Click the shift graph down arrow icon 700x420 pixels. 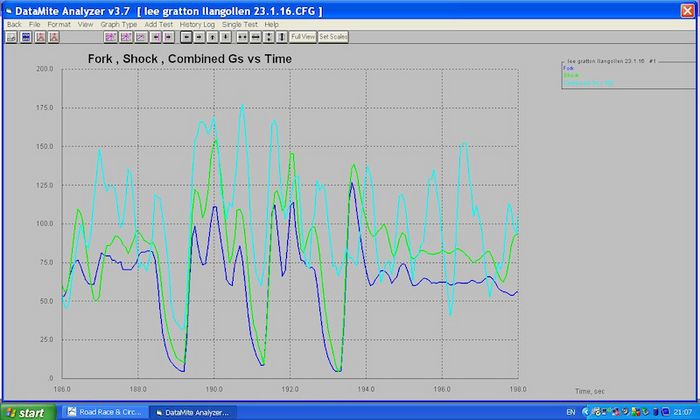pyautogui.click(x=225, y=37)
